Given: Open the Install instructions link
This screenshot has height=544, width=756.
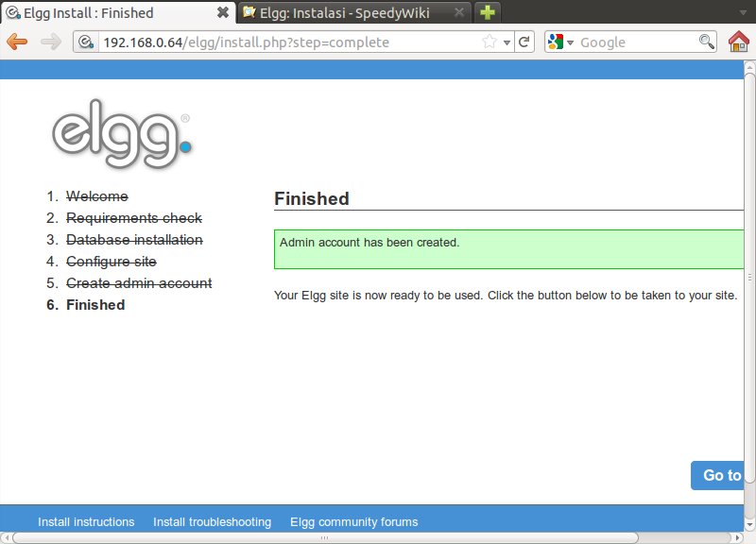Looking at the screenshot, I should click(x=86, y=522).
